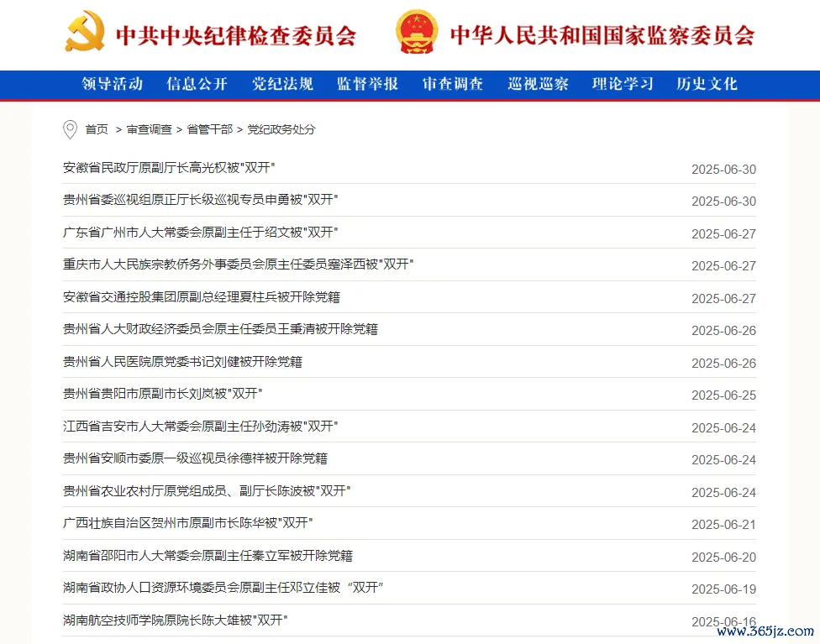820x644 pixels.
Task: Open article about 贵州省委巡视组申勇被双开
Action: (200, 200)
